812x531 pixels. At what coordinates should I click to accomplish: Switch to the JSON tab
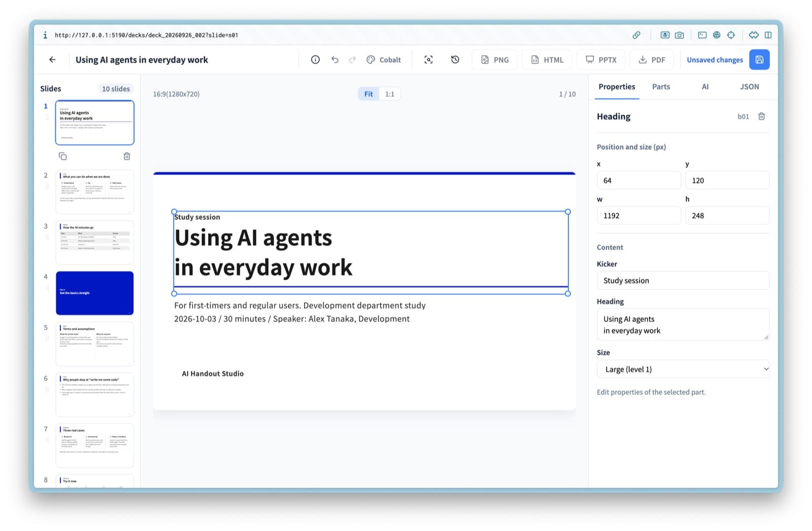click(x=749, y=87)
